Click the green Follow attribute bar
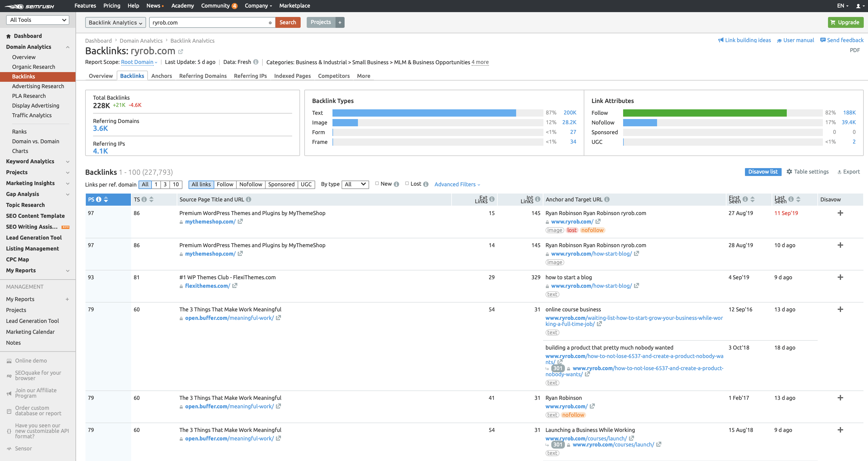This screenshot has height=461, width=868. 705,113
